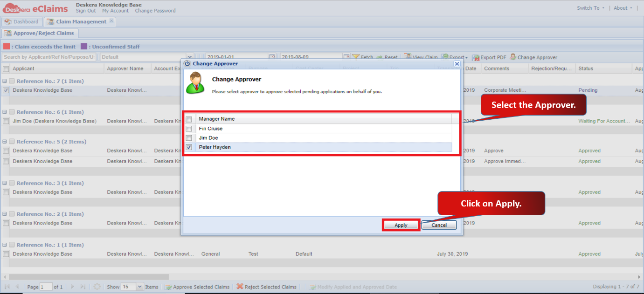The height and width of the screenshot is (294, 644).
Task: Click the search by applicant input field
Action: point(48,57)
